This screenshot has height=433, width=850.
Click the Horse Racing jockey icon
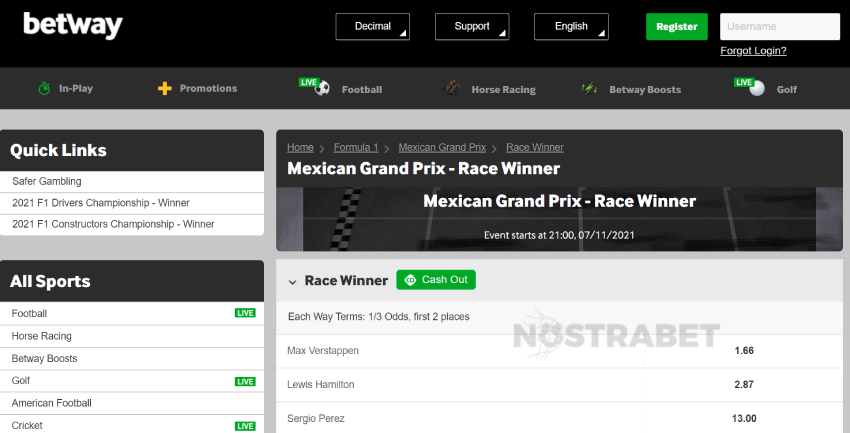point(452,88)
